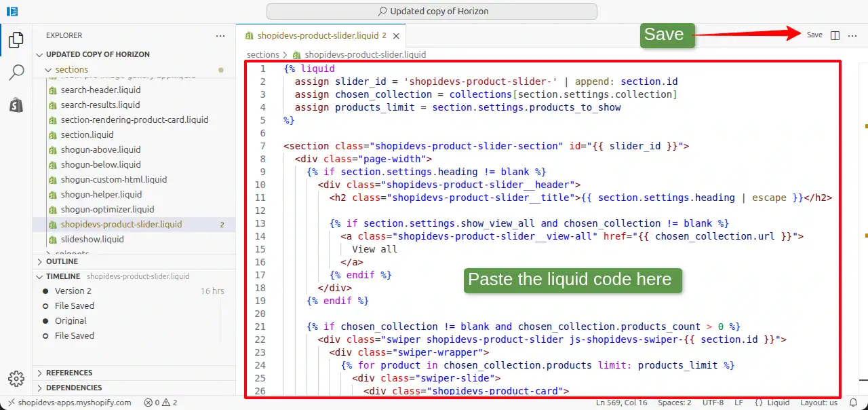Click the shopidevs-apps.myshopify.com remote indicator

coord(68,403)
